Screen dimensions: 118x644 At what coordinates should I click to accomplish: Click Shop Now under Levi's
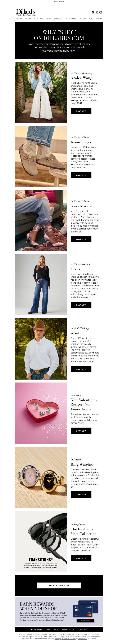pos(81,305)
